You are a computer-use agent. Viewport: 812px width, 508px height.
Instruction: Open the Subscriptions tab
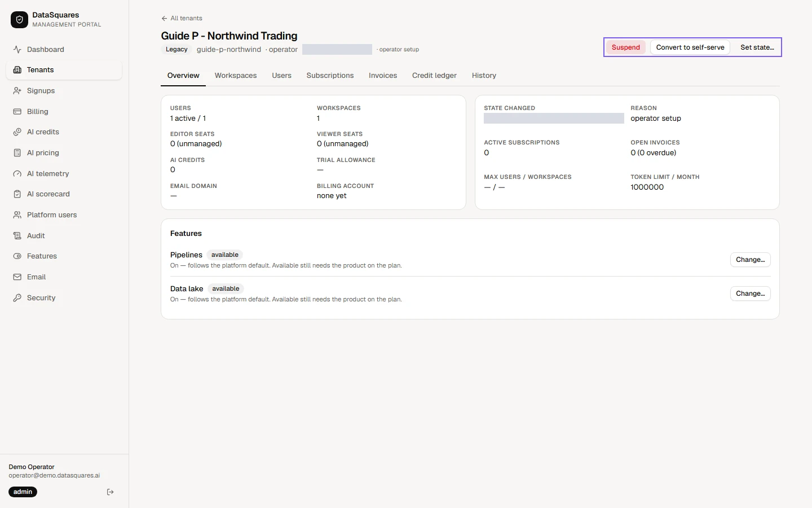click(330, 76)
